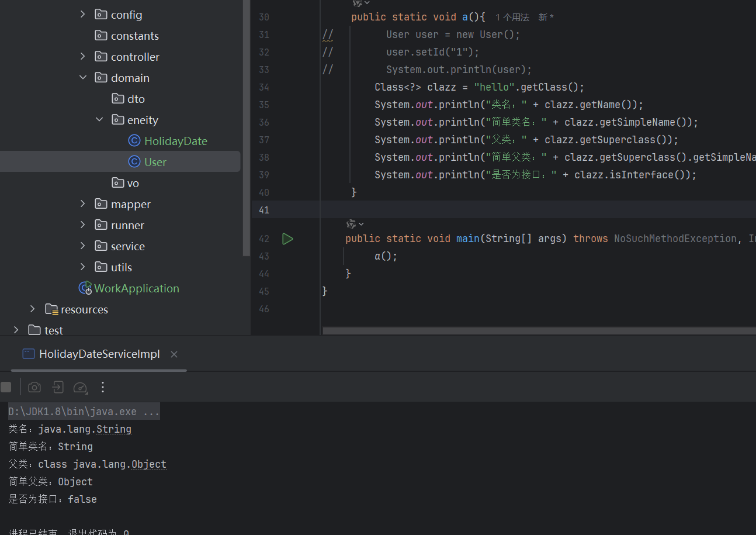
Task: Run the main method via the green gutter arrow
Action: [287, 239]
